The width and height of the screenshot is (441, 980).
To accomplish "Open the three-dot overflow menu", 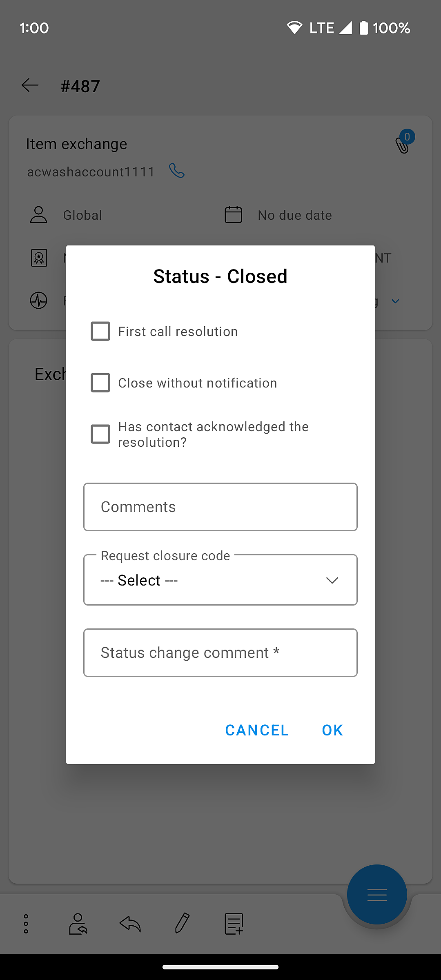I will tap(26, 924).
